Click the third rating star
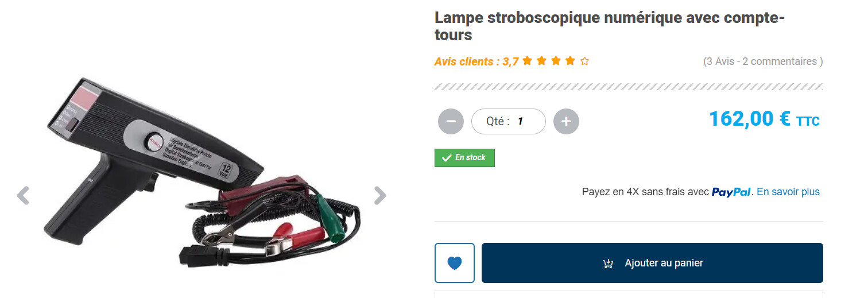This screenshot has width=868, height=298. tap(556, 61)
